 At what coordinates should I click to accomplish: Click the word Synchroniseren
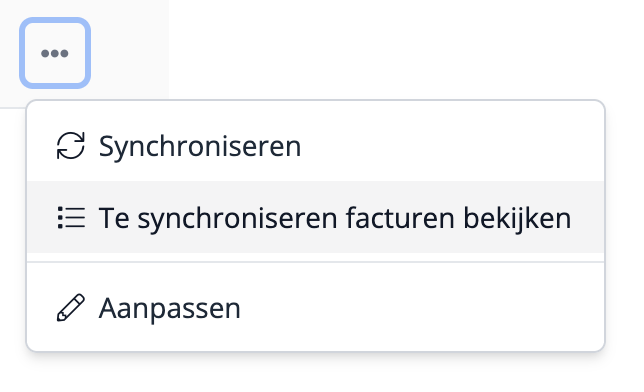(x=200, y=147)
